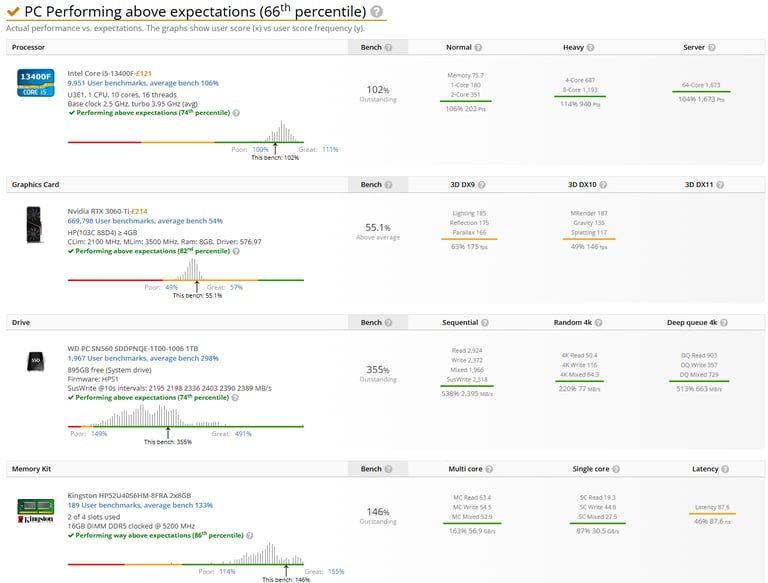Click 538% 2,395 MB/s sequential result
768x583 pixels.
point(467,393)
